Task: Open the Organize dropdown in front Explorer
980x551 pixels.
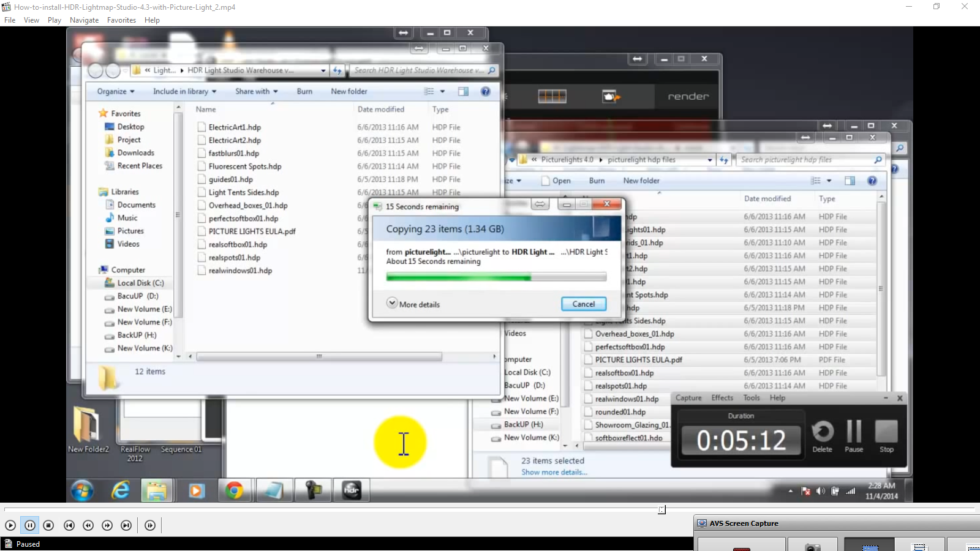Action: point(116,91)
